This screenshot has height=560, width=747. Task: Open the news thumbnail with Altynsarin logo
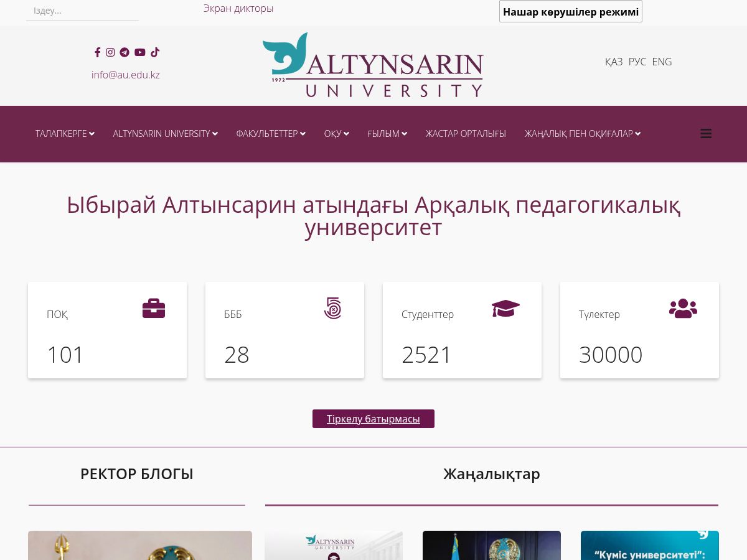(334, 545)
